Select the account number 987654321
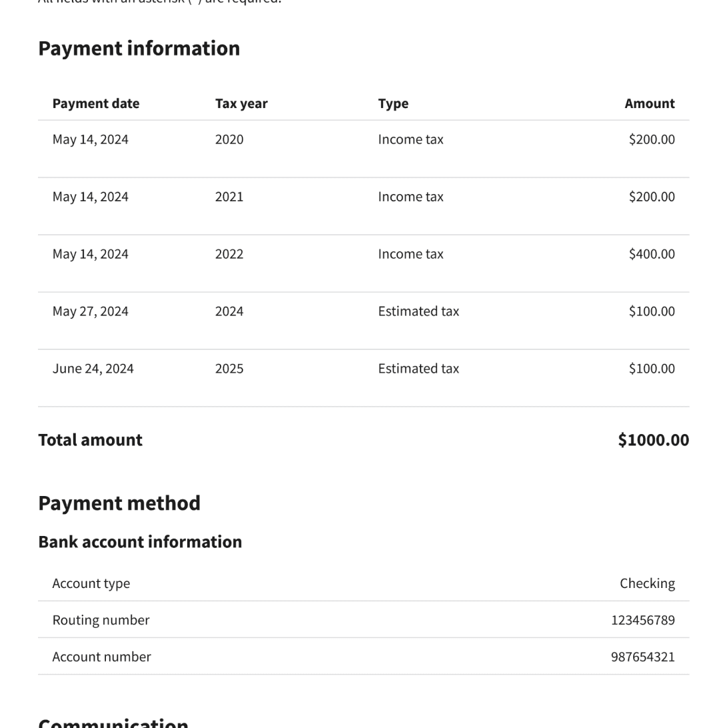 pyautogui.click(x=643, y=657)
